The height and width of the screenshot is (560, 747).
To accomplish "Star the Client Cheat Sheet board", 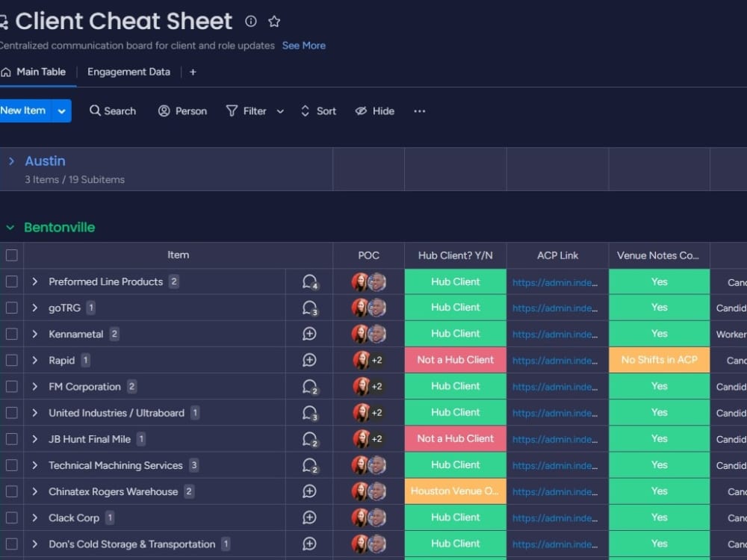I will [x=274, y=21].
